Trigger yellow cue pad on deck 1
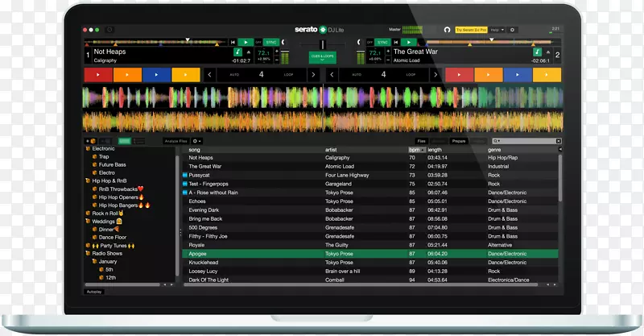This screenshot has width=644, height=336. tap(186, 75)
